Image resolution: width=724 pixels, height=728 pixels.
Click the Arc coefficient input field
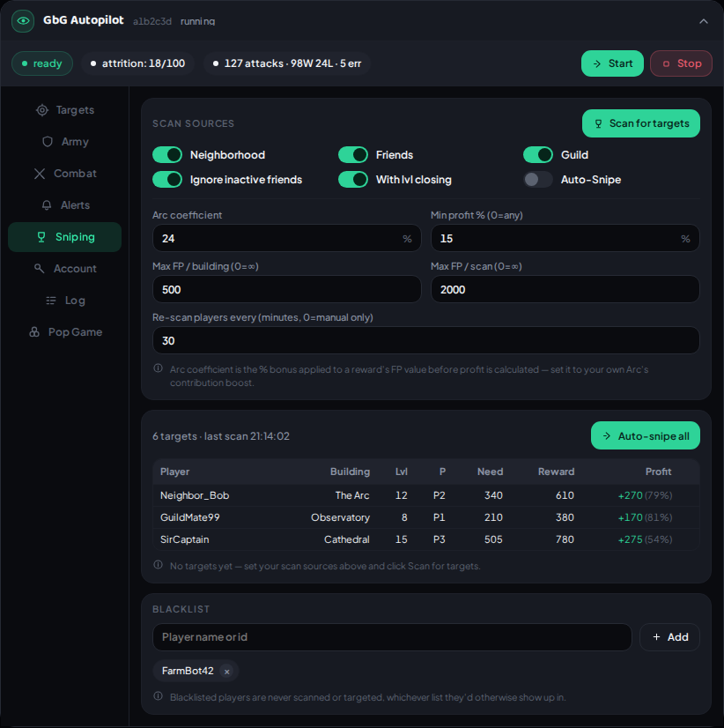click(x=287, y=238)
